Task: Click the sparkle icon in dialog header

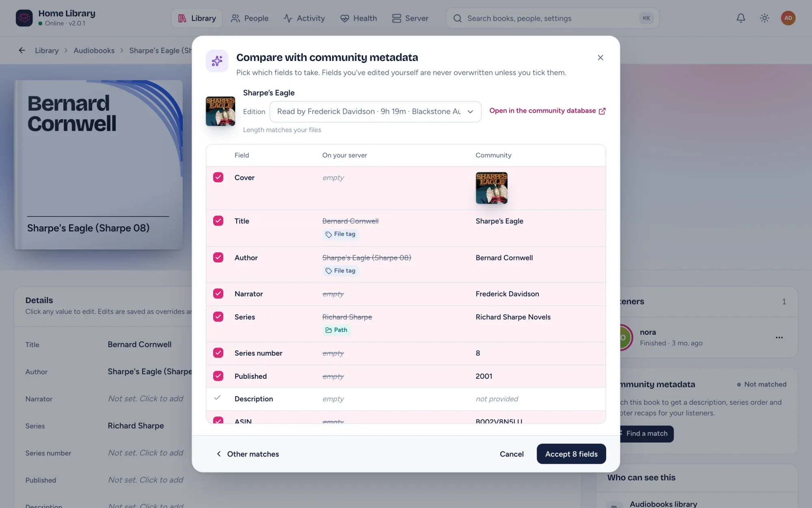Action: point(217,61)
